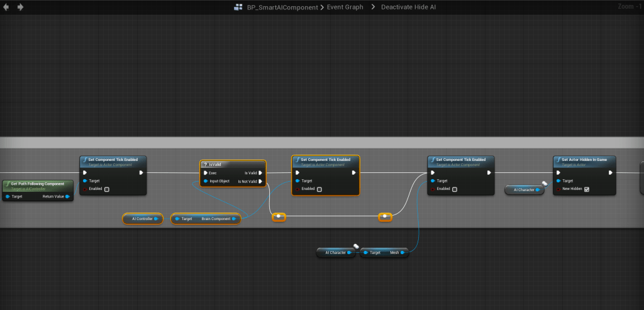Click the Is Valid exec output pin

(x=261, y=172)
